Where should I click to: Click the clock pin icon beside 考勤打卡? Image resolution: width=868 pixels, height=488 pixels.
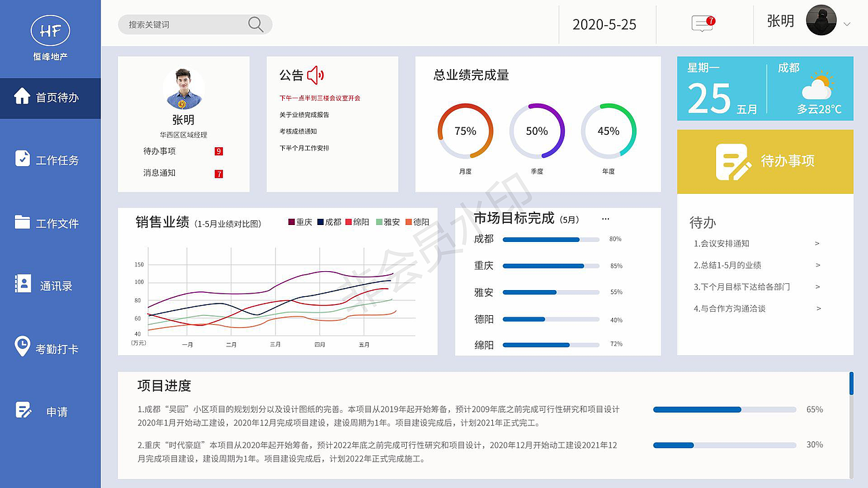(22, 346)
